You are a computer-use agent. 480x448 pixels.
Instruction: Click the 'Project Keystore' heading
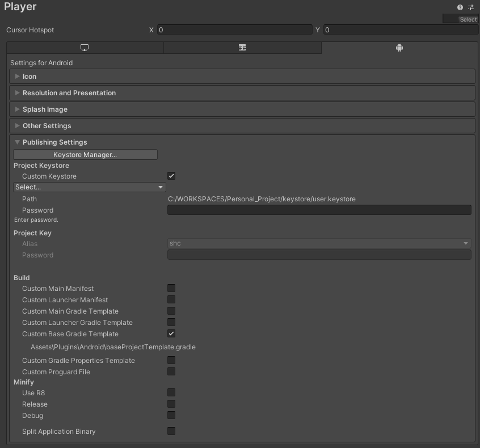(x=41, y=166)
